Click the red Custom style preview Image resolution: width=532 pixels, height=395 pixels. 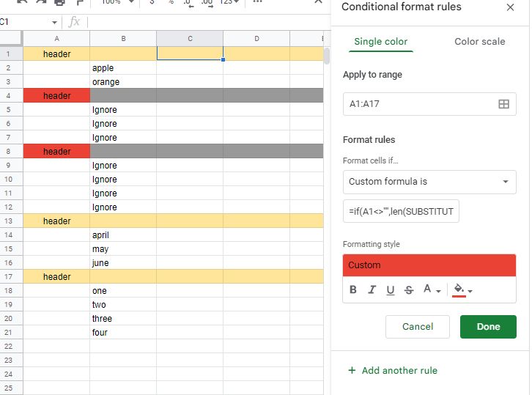pyautogui.click(x=429, y=265)
